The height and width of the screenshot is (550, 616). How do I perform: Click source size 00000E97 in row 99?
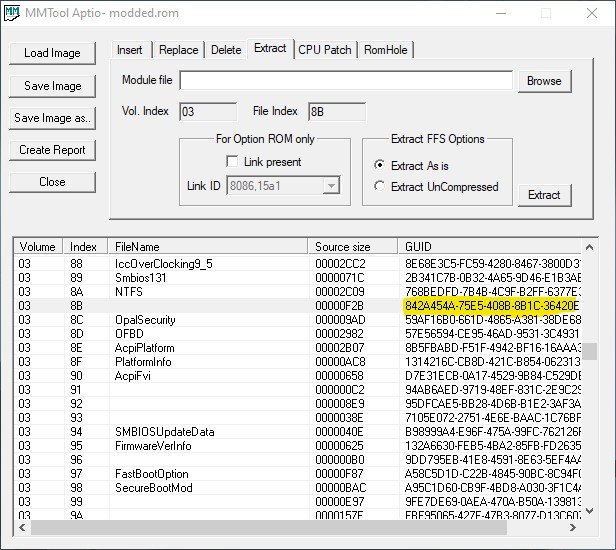(340, 502)
